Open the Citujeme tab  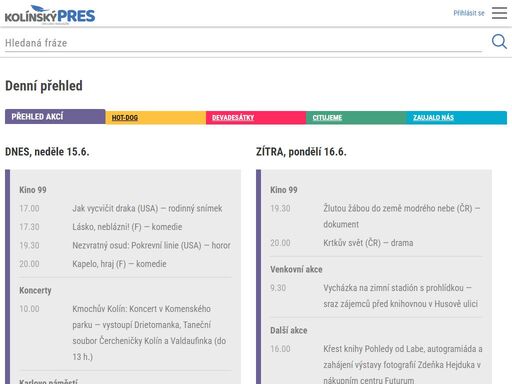[x=356, y=118]
